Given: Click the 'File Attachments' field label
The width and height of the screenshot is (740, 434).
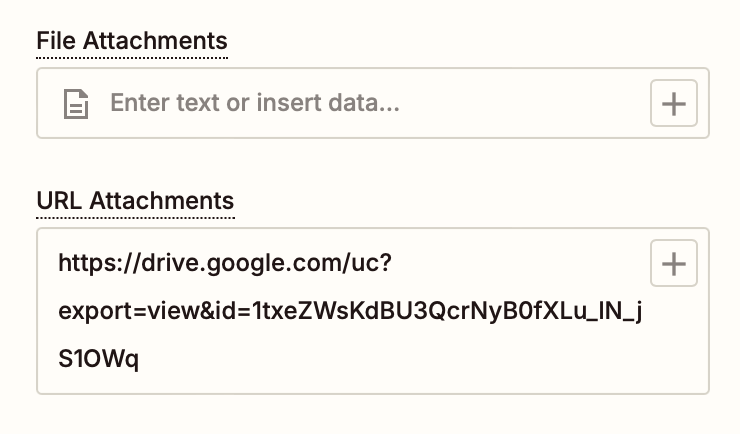Looking at the screenshot, I should tap(132, 42).
